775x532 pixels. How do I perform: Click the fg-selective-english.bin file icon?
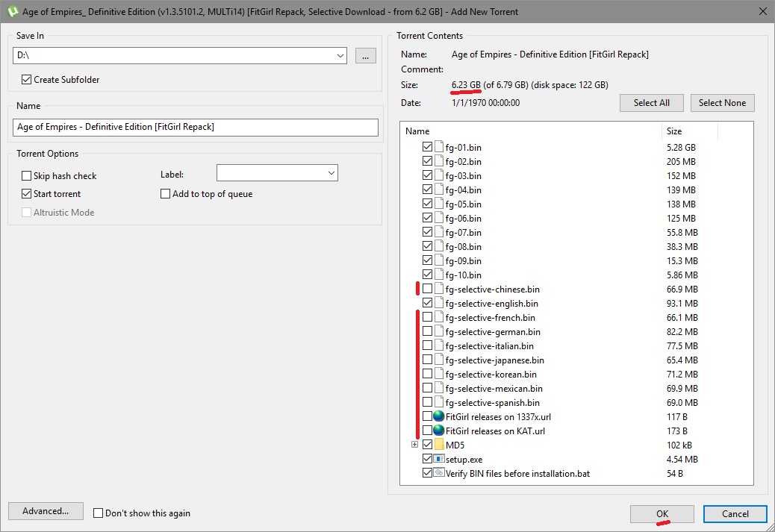tap(439, 304)
